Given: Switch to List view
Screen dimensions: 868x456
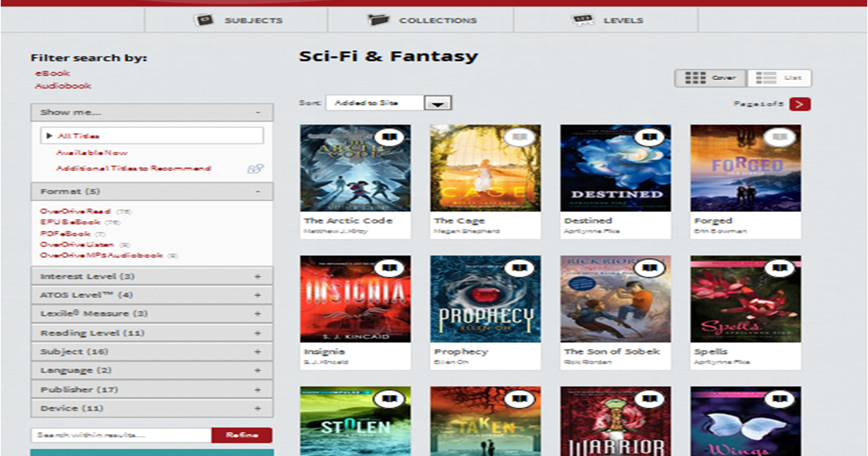Looking at the screenshot, I should [x=779, y=78].
